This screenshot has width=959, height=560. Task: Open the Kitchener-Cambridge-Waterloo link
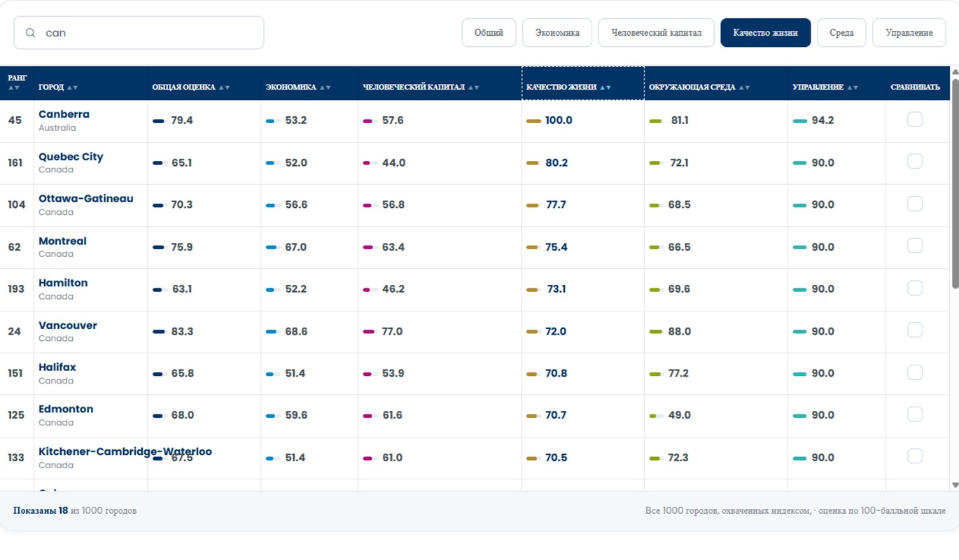pyautogui.click(x=125, y=451)
